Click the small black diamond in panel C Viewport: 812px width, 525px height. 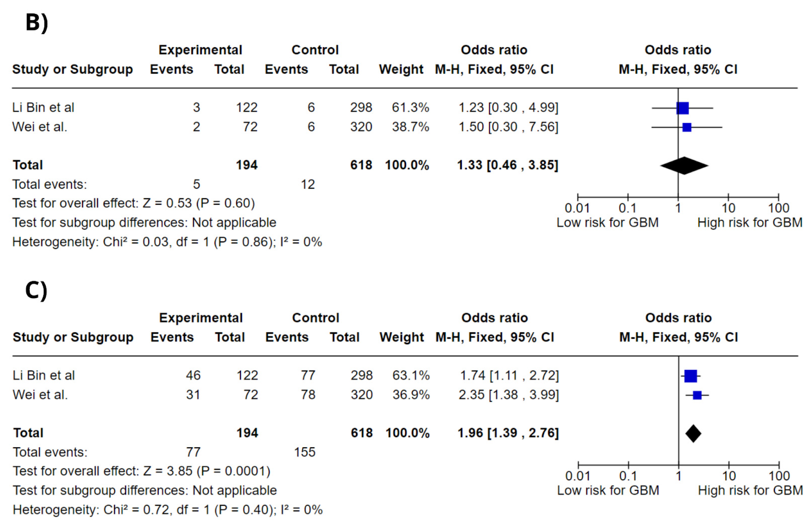pyautogui.click(x=693, y=434)
